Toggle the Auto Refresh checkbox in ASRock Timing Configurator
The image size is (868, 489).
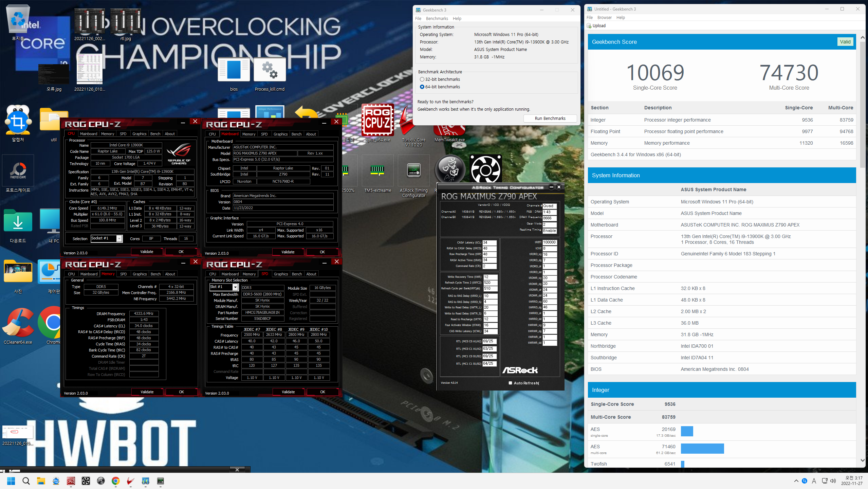click(510, 383)
